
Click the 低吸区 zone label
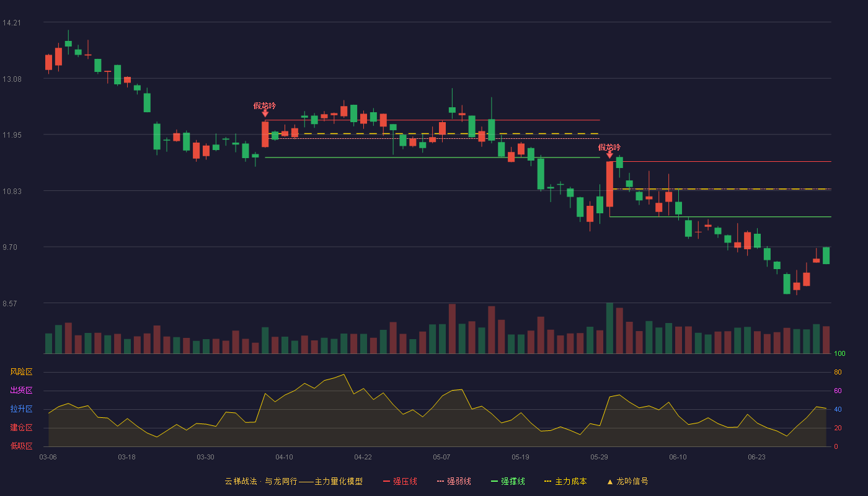coord(21,446)
